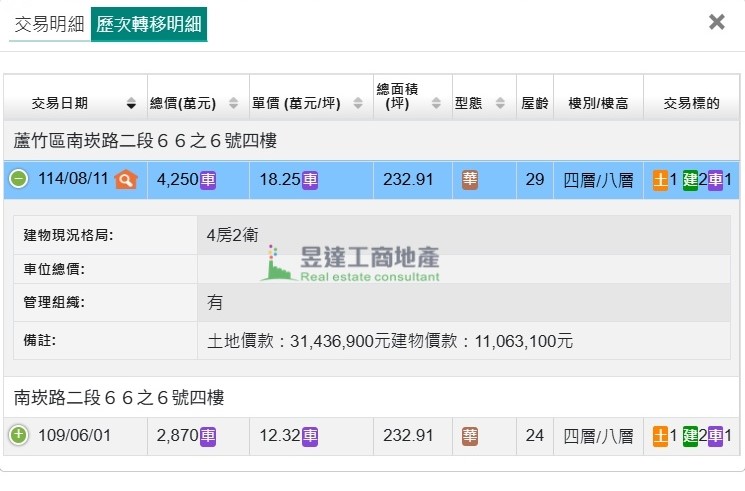Switch to the 交易明細 tab
745x491 pixels.
49,24
